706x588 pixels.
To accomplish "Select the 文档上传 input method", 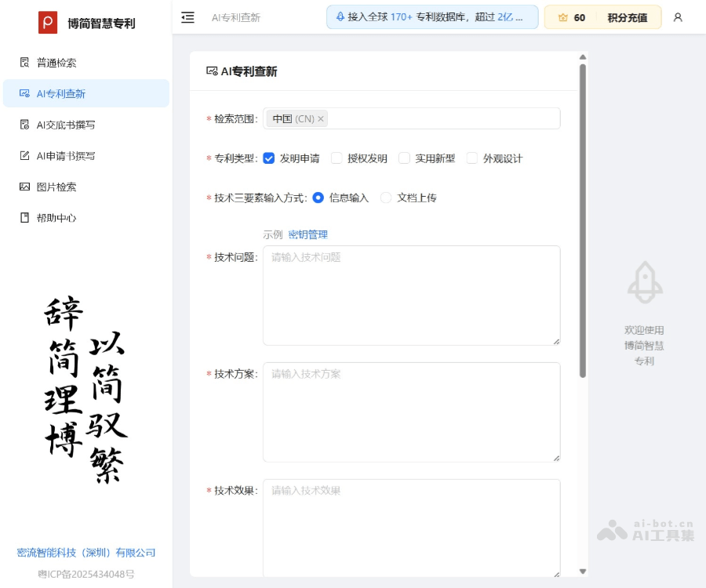I will (x=385, y=198).
